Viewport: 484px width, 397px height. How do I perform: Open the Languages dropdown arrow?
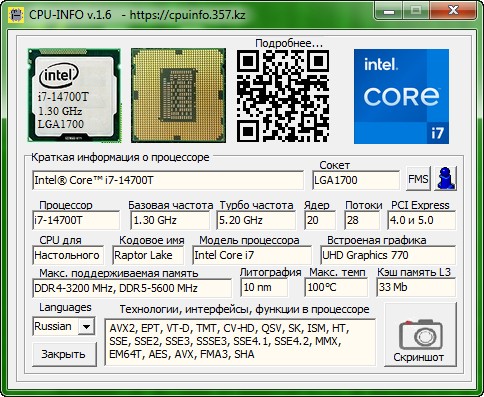(x=86, y=326)
